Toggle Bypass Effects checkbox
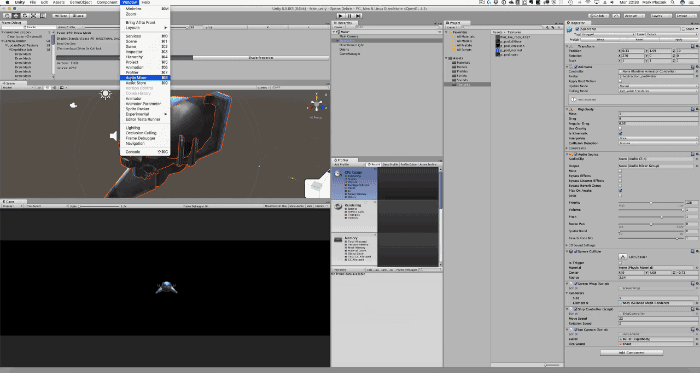This screenshot has height=373, width=700. [x=620, y=176]
